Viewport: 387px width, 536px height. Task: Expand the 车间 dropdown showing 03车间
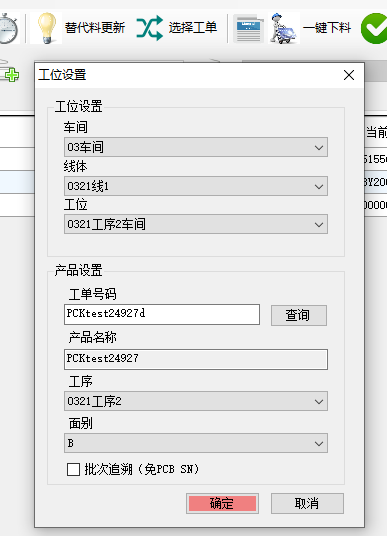[x=196, y=147]
